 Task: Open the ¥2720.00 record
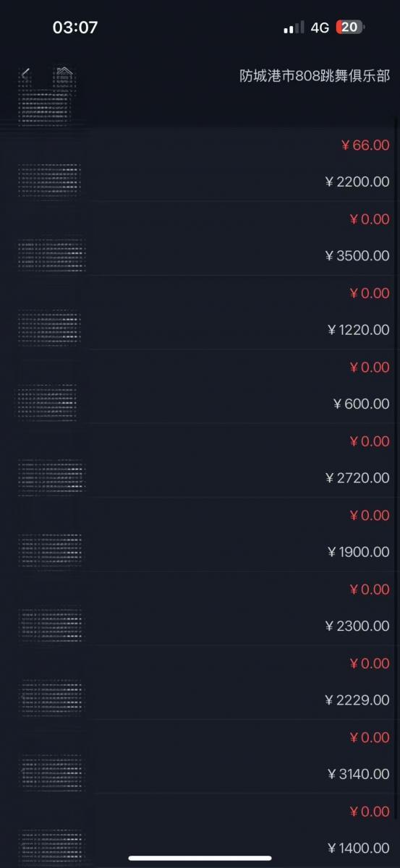(200, 461)
